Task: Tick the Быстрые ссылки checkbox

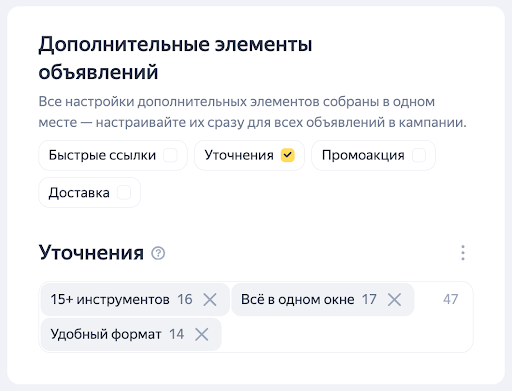Action: click(170, 155)
